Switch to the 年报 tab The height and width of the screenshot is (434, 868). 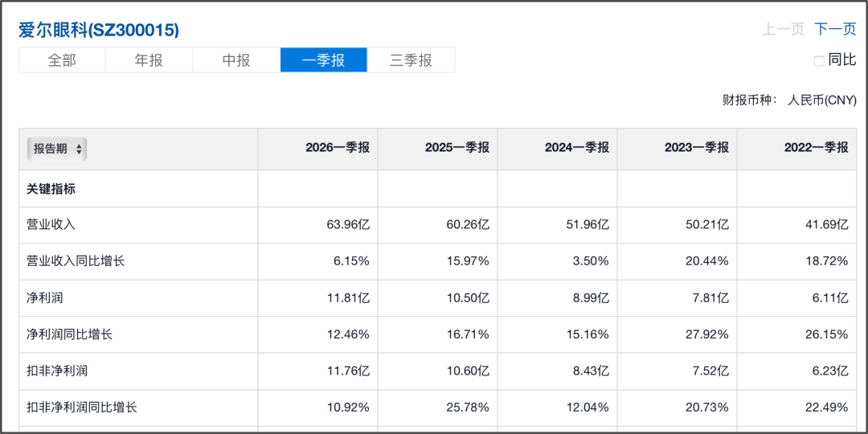click(149, 59)
